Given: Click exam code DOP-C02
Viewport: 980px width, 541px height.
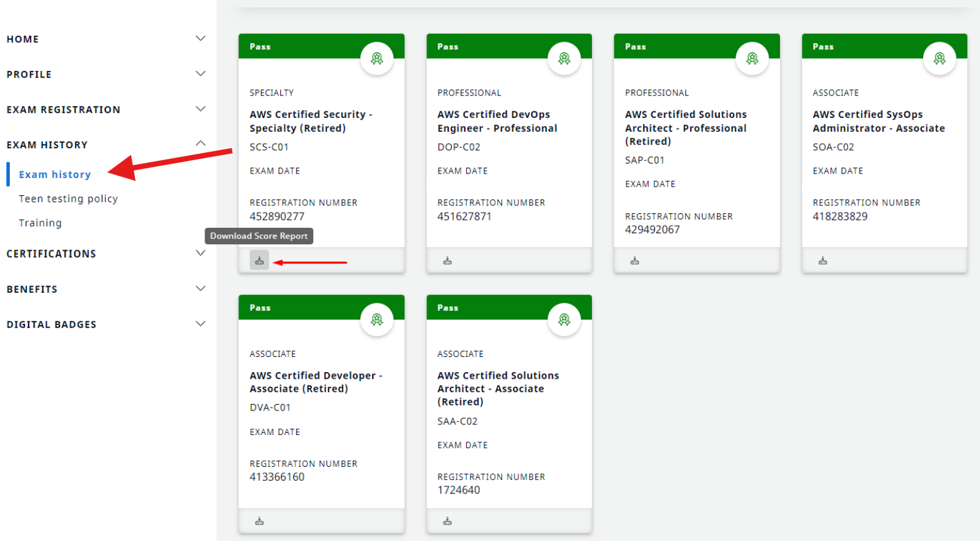Looking at the screenshot, I should [x=459, y=147].
